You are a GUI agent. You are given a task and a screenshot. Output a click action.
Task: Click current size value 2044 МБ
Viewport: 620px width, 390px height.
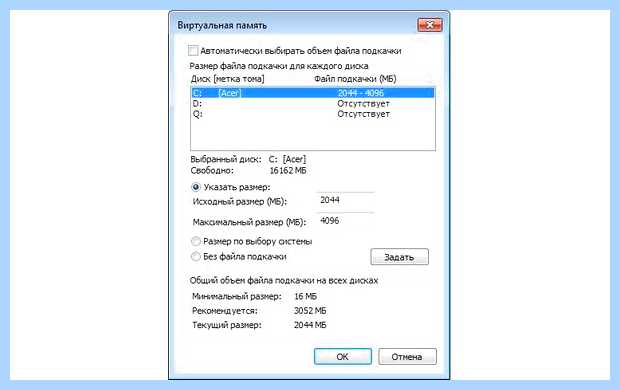310,325
